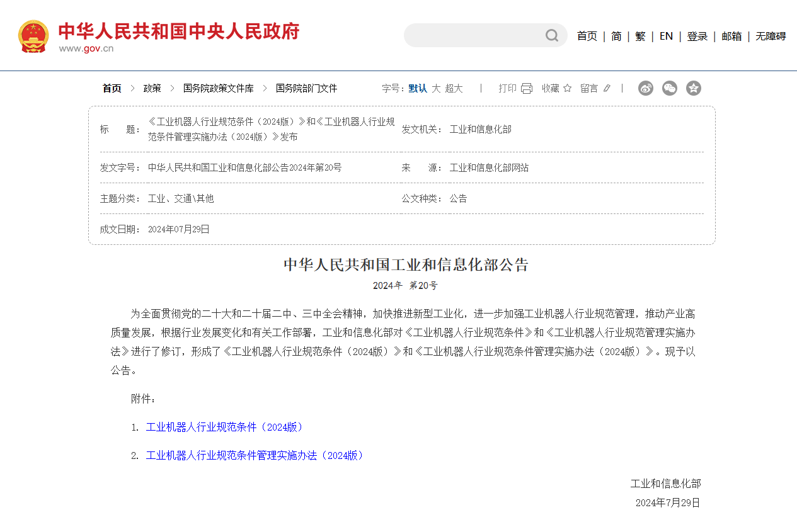Screen dimensions: 797x532
Task: Open the EN English version
Action: pos(666,37)
